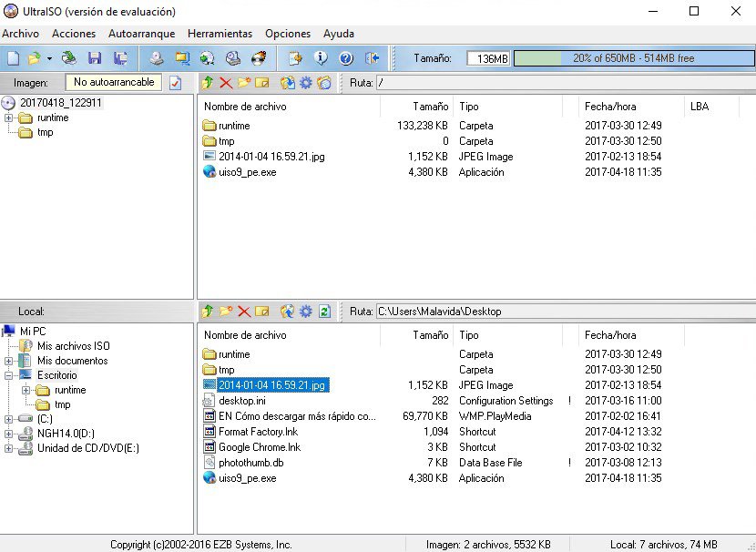Expand the Unidad de CD/DVD(E:) node
The image size is (756, 552).
pyautogui.click(x=9, y=448)
